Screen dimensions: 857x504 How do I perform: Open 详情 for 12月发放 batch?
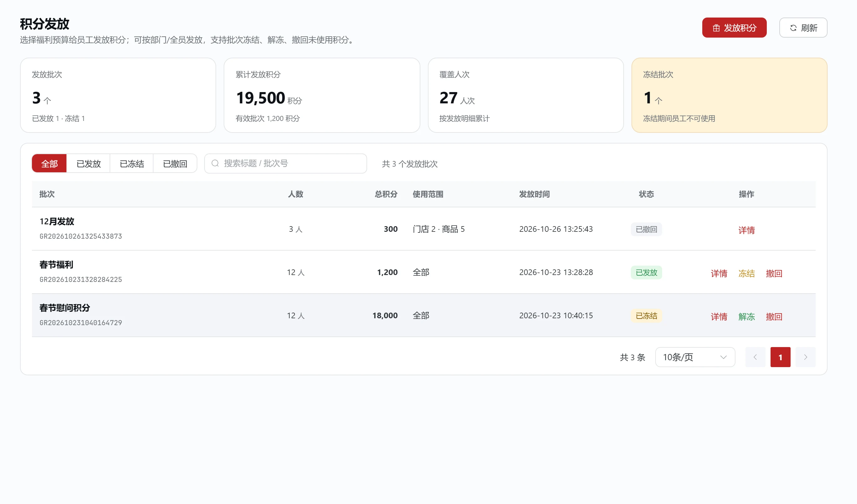coord(746,230)
